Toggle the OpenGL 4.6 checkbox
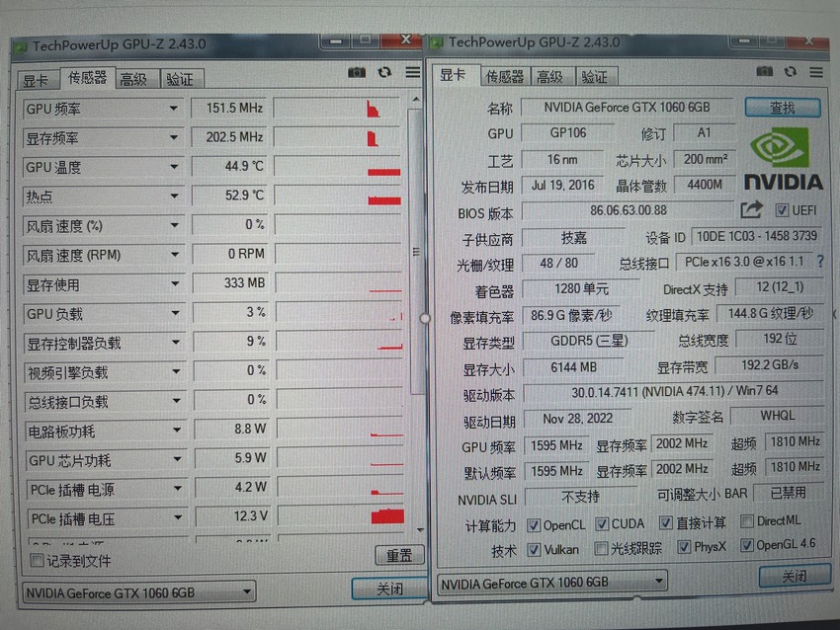Image resolution: width=840 pixels, height=630 pixels. (746, 545)
